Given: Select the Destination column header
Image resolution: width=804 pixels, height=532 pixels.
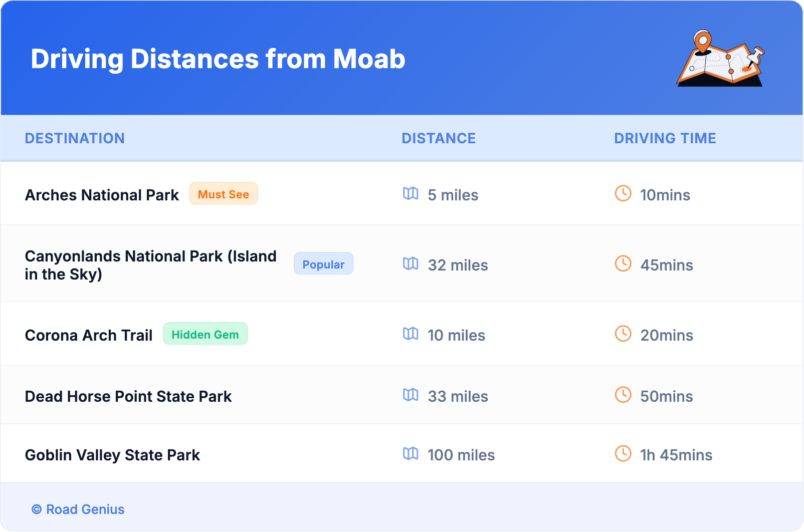Looking at the screenshot, I should point(75,138).
